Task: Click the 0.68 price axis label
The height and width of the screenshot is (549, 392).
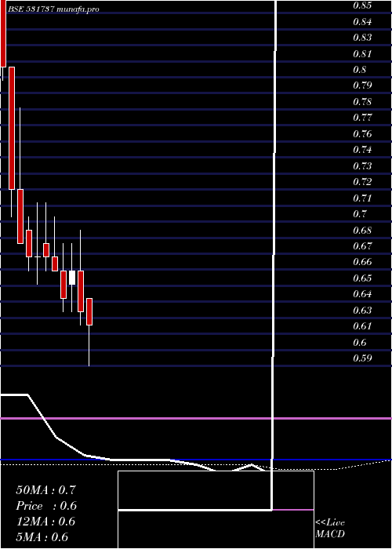Action: [362, 231]
